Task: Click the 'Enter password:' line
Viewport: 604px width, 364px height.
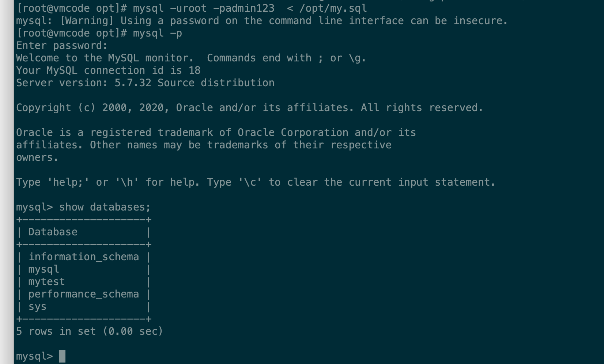Action: point(62,46)
